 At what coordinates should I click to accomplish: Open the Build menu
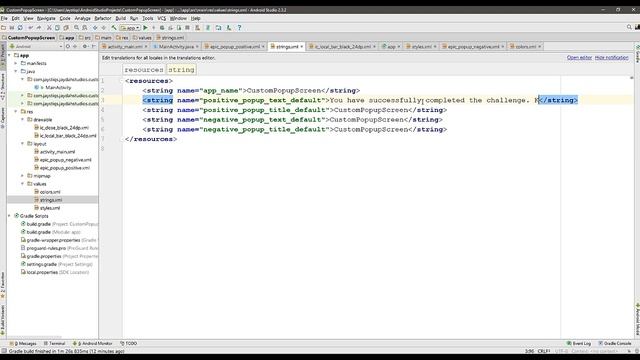click(x=121, y=18)
